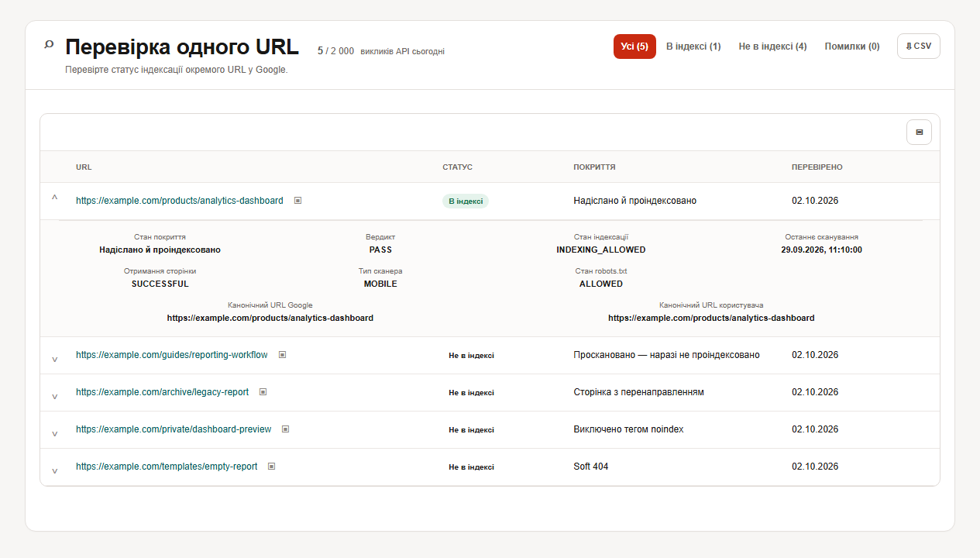Viewport: 980px width, 558px height.
Task: Click the SUCCESSFUL page fetch value
Action: click(160, 284)
